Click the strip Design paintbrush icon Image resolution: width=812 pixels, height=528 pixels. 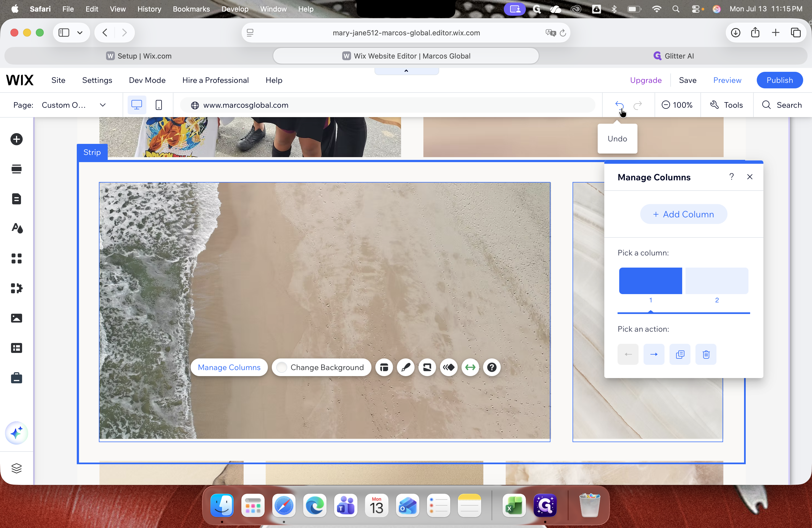406,367
